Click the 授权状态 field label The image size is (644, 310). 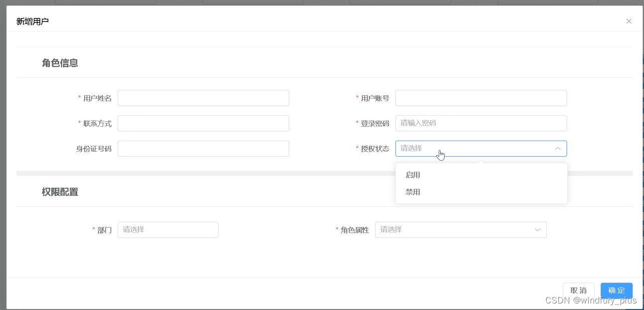coord(375,149)
